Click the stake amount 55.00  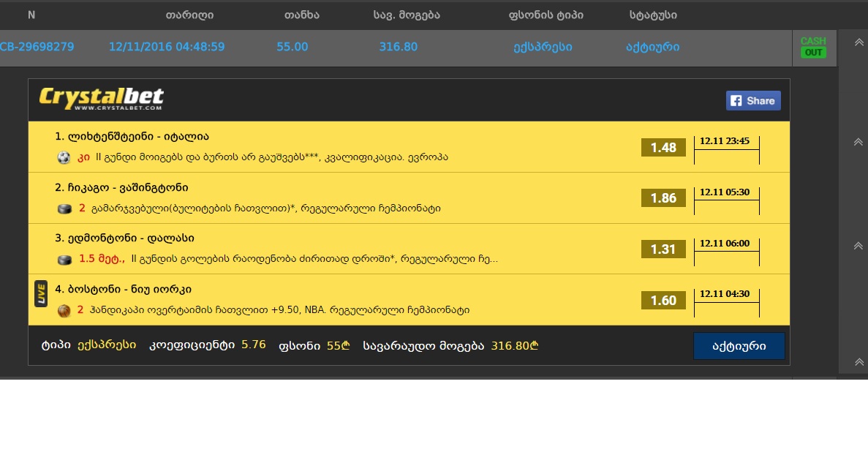[293, 47]
